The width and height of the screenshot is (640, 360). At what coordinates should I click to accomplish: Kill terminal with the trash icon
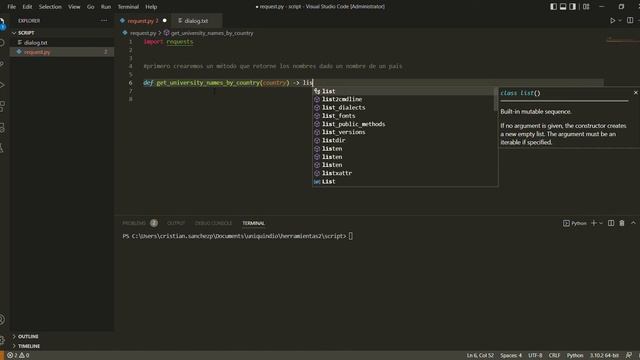(622, 223)
